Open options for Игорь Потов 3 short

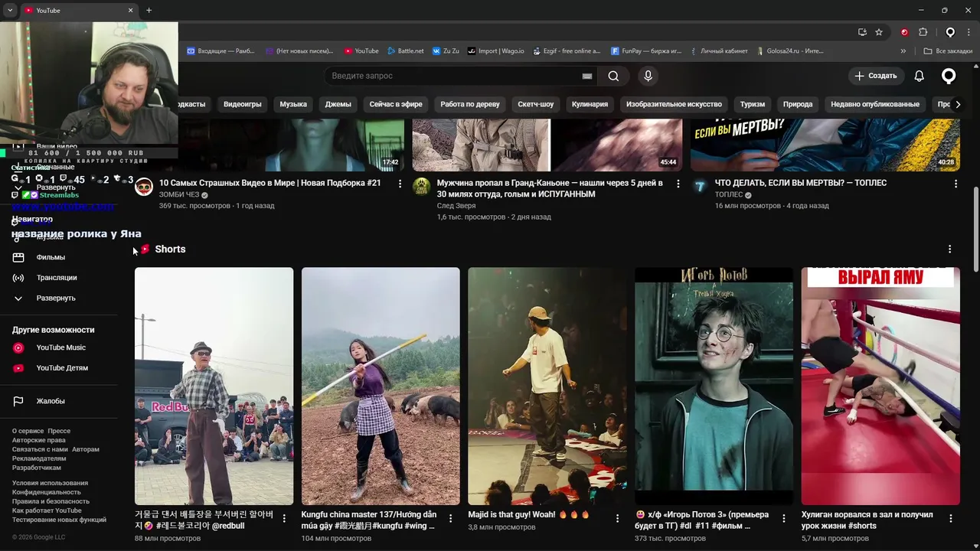tap(783, 518)
